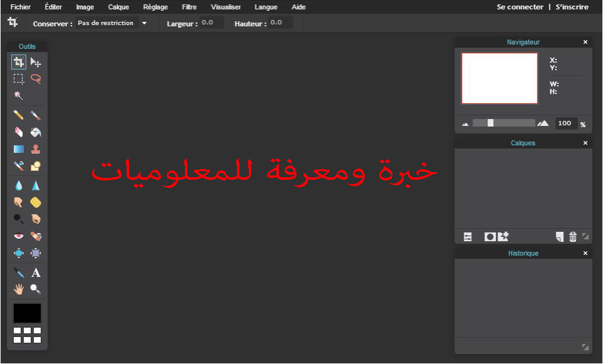Open the Calque menu
Image resolution: width=603 pixels, height=364 pixels.
pyautogui.click(x=118, y=7)
